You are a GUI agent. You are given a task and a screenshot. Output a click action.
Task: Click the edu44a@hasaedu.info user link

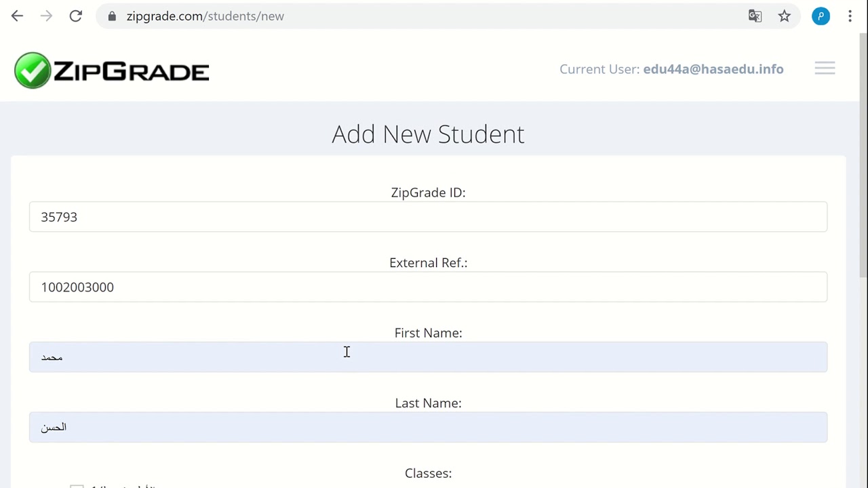713,69
